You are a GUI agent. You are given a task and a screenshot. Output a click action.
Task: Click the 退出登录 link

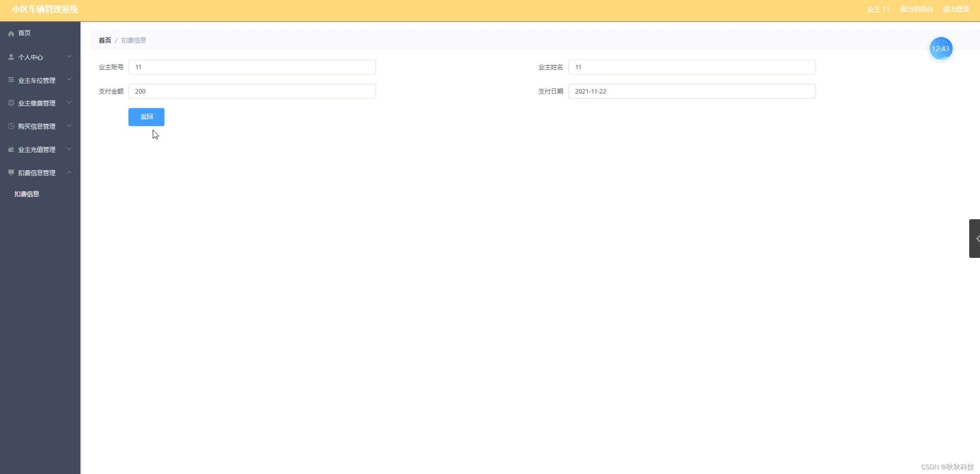point(956,9)
